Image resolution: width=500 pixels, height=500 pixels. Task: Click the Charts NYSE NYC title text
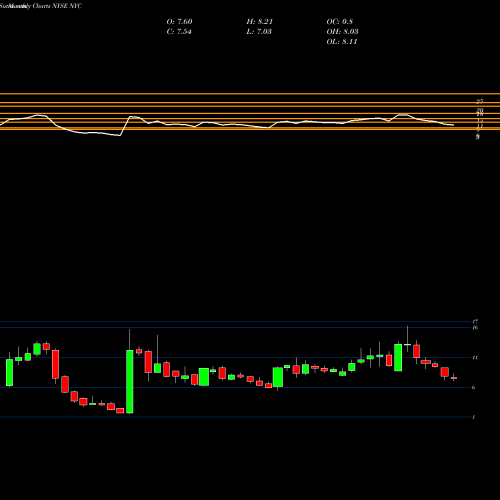pos(57,6)
